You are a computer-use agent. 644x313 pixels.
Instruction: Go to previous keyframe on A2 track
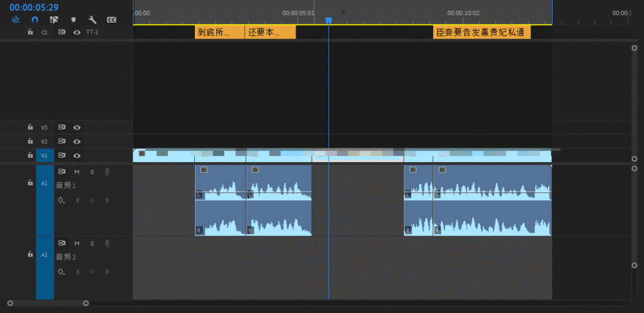point(77,272)
